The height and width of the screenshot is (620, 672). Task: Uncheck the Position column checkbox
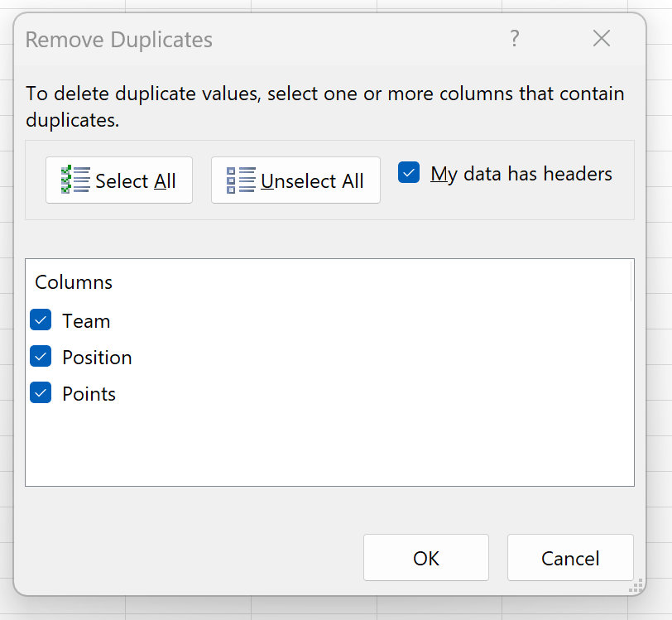click(41, 356)
